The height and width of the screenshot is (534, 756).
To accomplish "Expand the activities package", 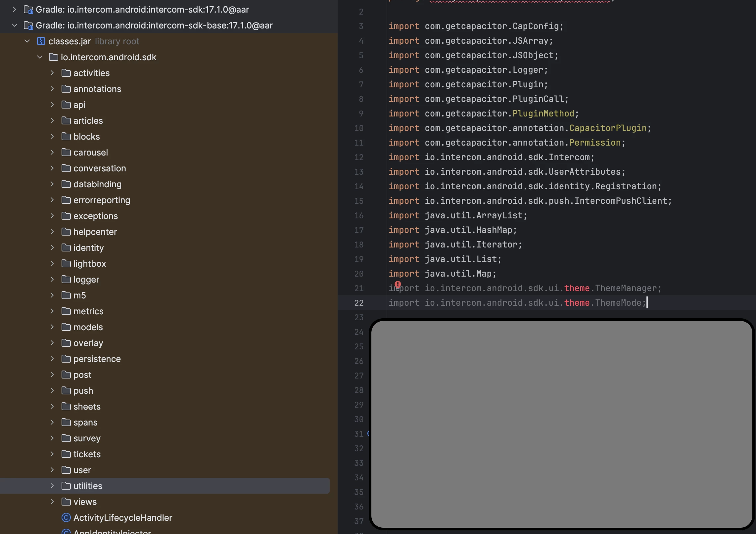I will point(52,73).
